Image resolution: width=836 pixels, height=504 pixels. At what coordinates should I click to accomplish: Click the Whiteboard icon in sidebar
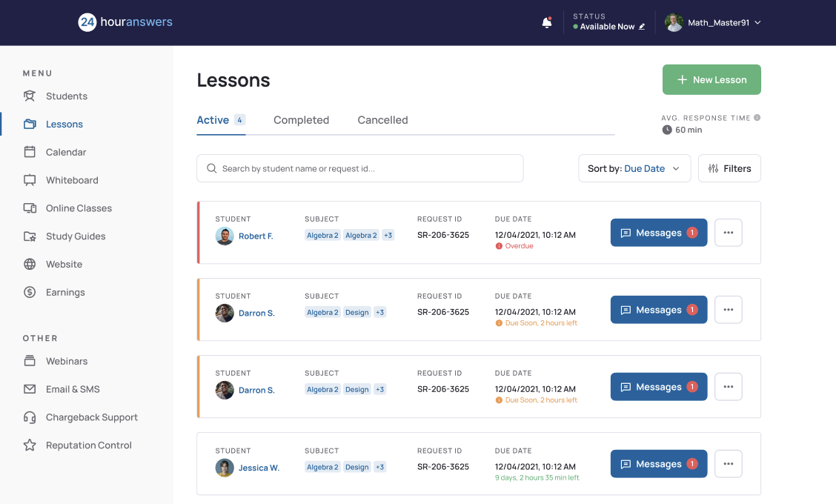pos(30,180)
